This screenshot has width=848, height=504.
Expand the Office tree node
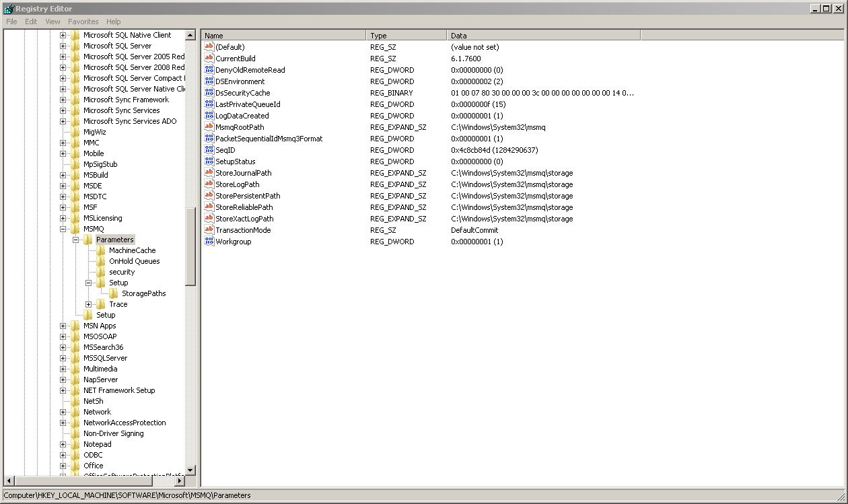point(63,466)
